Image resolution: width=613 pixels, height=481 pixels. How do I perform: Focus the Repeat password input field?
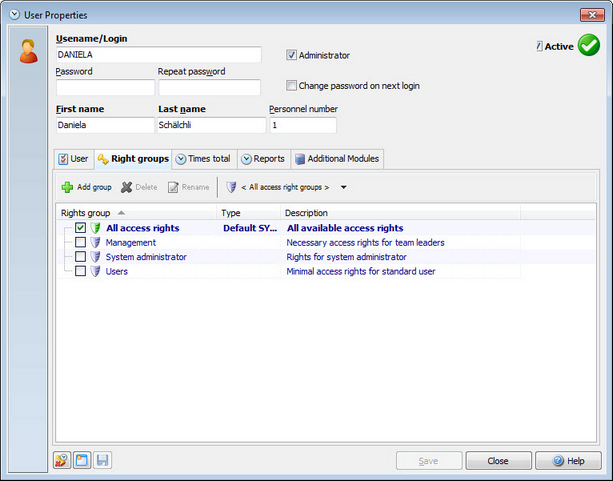click(210, 88)
